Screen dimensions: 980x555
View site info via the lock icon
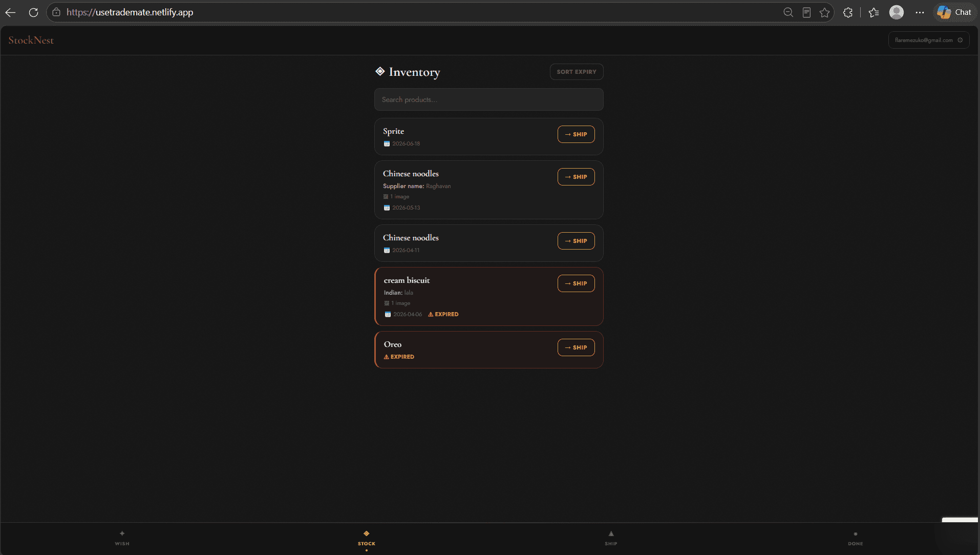(x=56, y=12)
